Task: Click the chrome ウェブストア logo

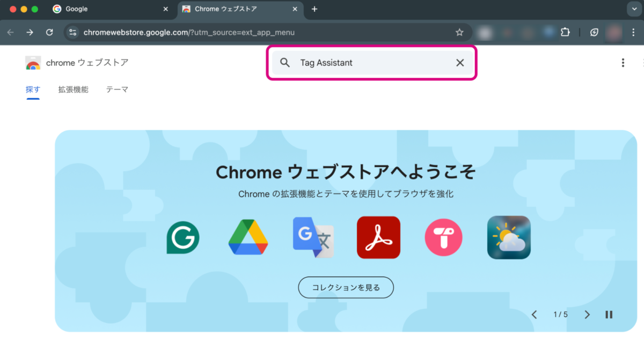Action: tap(77, 63)
